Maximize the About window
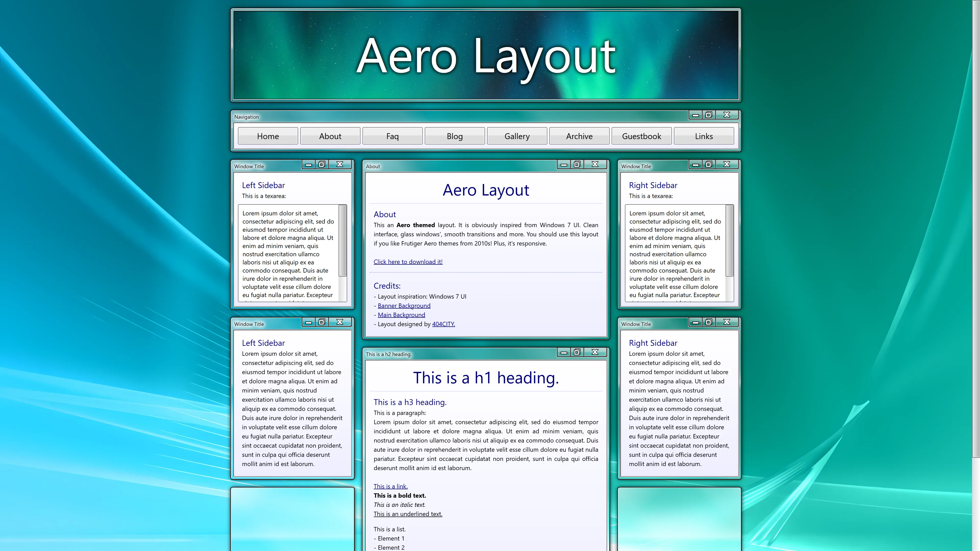 [577, 164]
